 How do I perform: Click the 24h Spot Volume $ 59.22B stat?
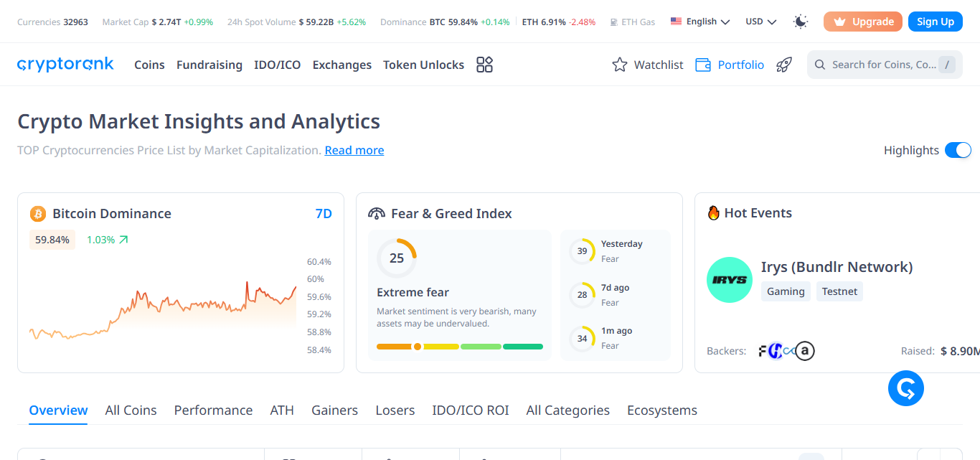(296, 22)
